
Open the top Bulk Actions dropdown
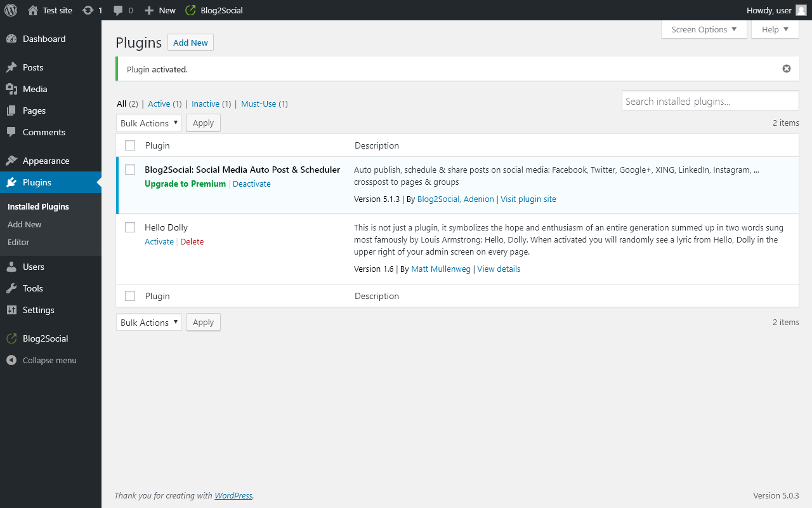(149, 123)
